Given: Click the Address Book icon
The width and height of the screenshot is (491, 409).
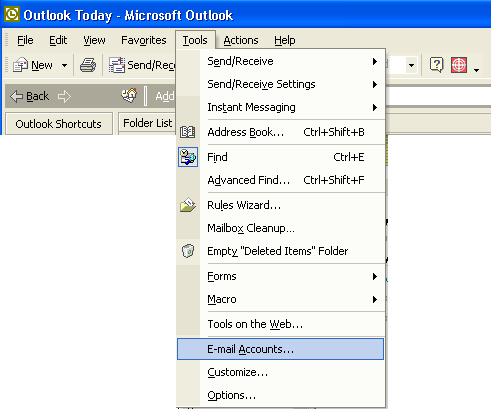Looking at the screenshot, I should [x=188, y=132].
